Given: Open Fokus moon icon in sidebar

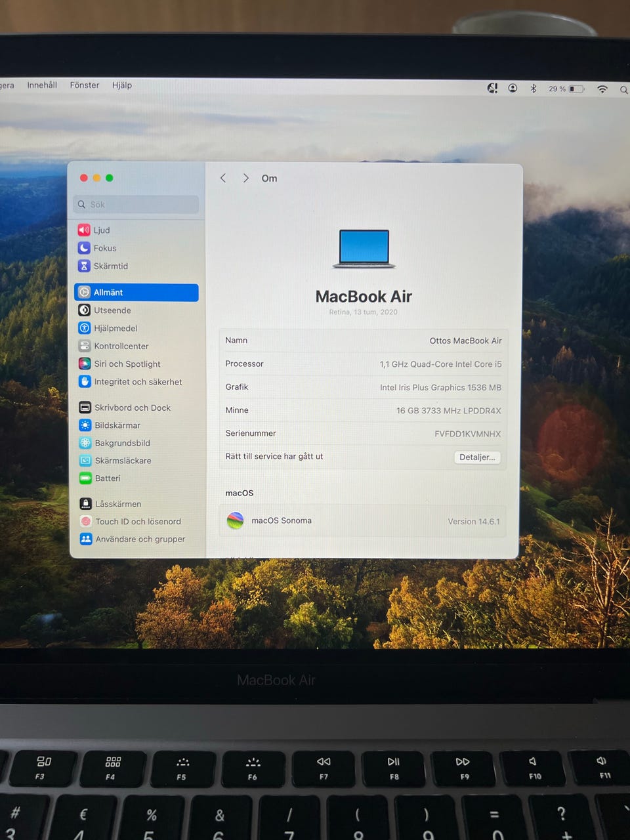Looking at the screenshot, I should (x=84, y=248).
